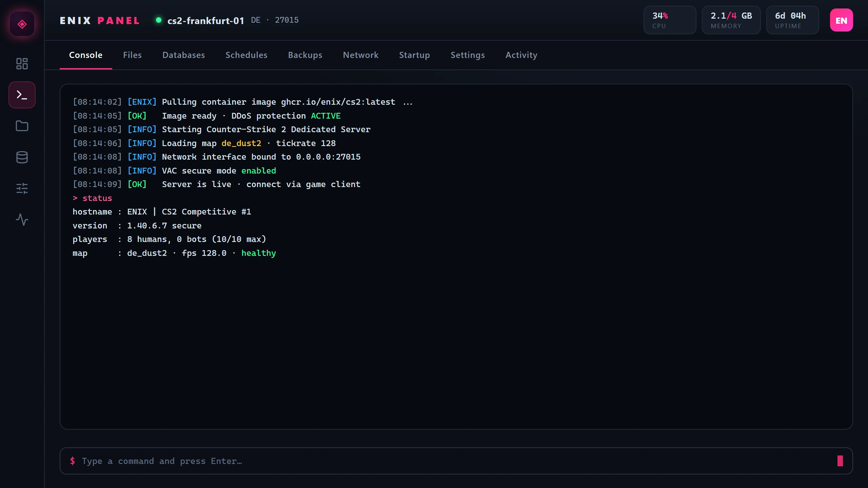This screenshot has width=868, height=488.
Task: Focus the command input field
Action: tap(456, 461)
